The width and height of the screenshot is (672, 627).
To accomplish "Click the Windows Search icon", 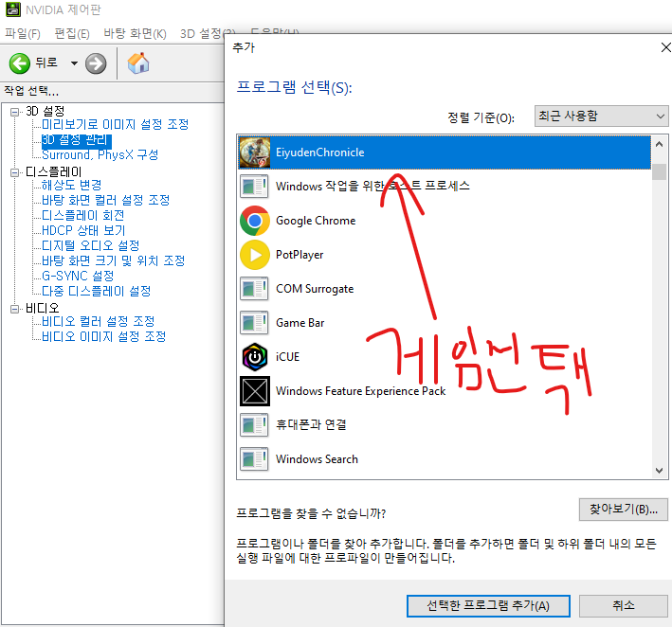I will click(254, 459).
